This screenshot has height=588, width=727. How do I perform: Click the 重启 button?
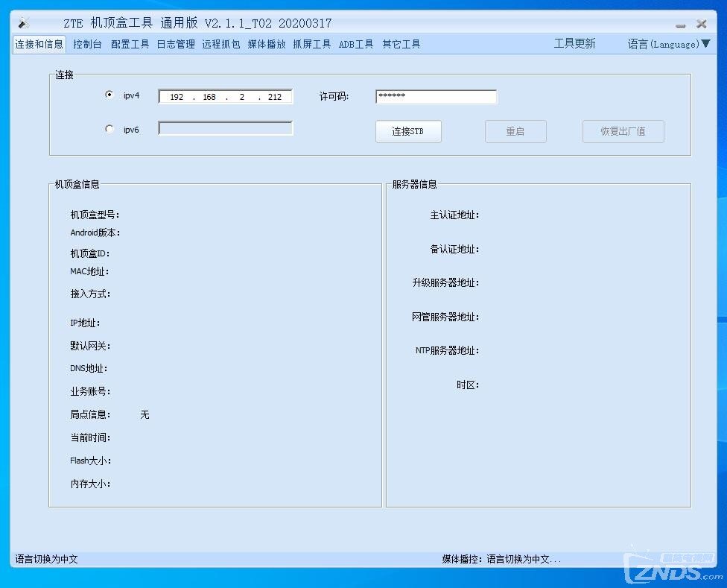515,131
